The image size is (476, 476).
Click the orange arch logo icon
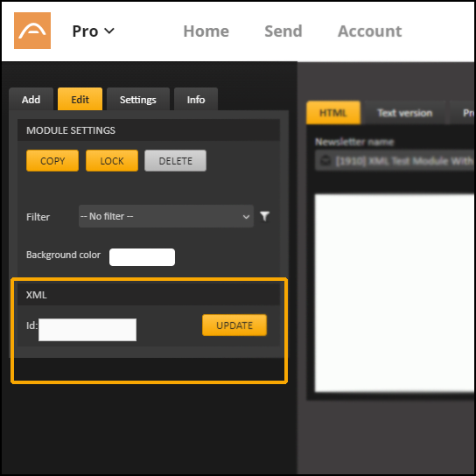click(32, 31)
